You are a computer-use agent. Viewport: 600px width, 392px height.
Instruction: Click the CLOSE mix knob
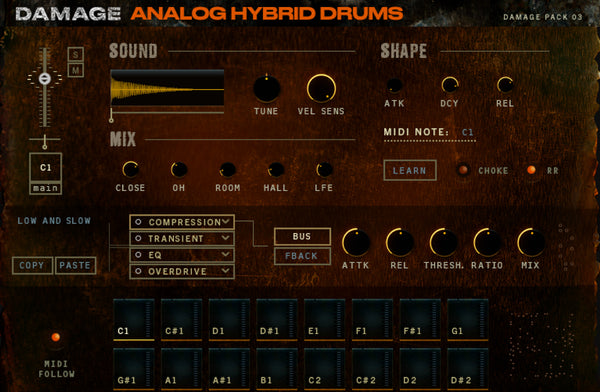tap(130, 169)
